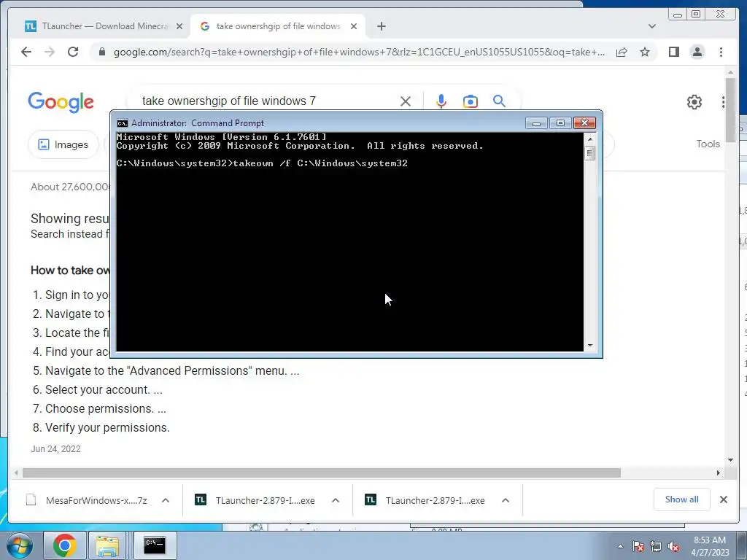The image size is (747, 560).
Task: Open Action Center flag icon
Action: [x=638, y=546]
